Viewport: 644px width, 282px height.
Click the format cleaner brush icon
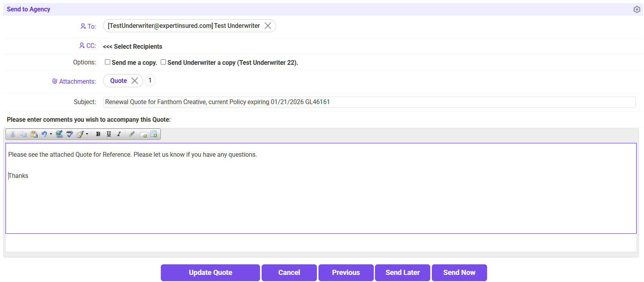(80, 134)
